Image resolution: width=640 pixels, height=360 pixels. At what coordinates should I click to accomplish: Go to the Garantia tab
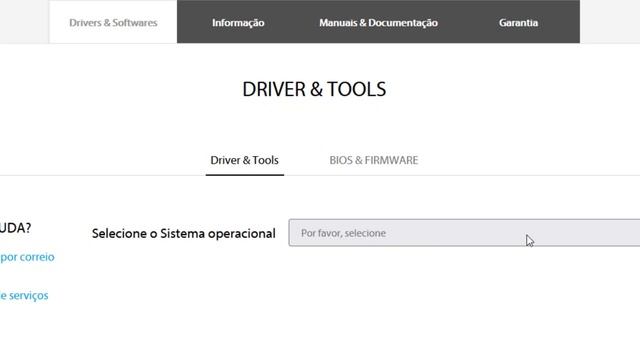pyautogui.click(x=518, y=22)
